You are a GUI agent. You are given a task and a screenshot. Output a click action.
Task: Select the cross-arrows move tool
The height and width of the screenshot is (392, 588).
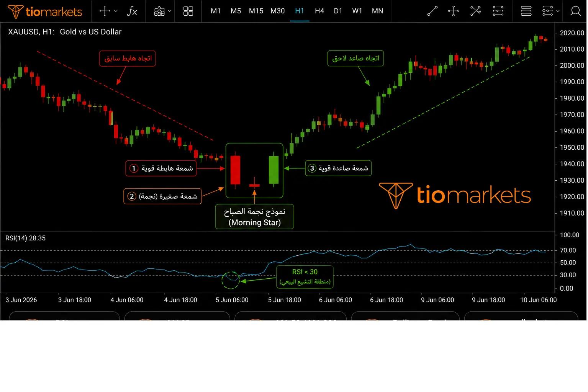tap(454, 11)
